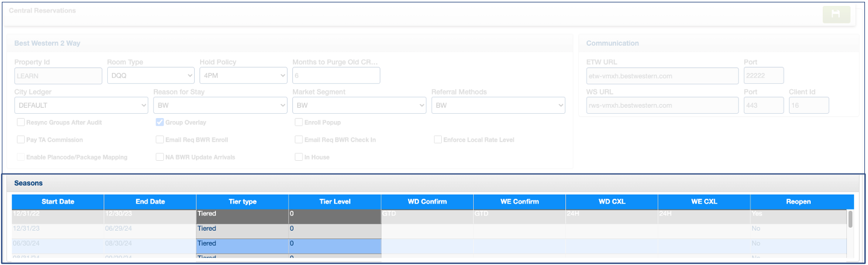Click the ETW URL text field
The width and height of the screenshot is (868, 265).
(662, 76)
